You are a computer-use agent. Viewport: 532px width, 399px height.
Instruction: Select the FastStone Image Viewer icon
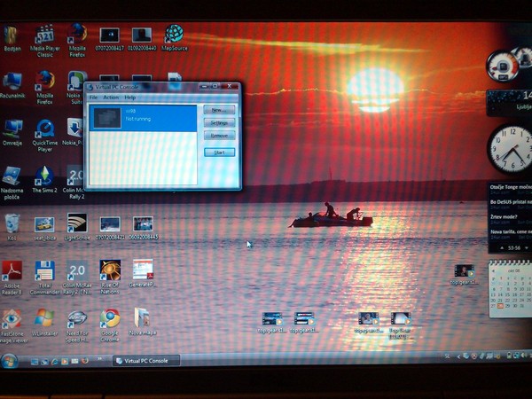[x=12, y=325]
